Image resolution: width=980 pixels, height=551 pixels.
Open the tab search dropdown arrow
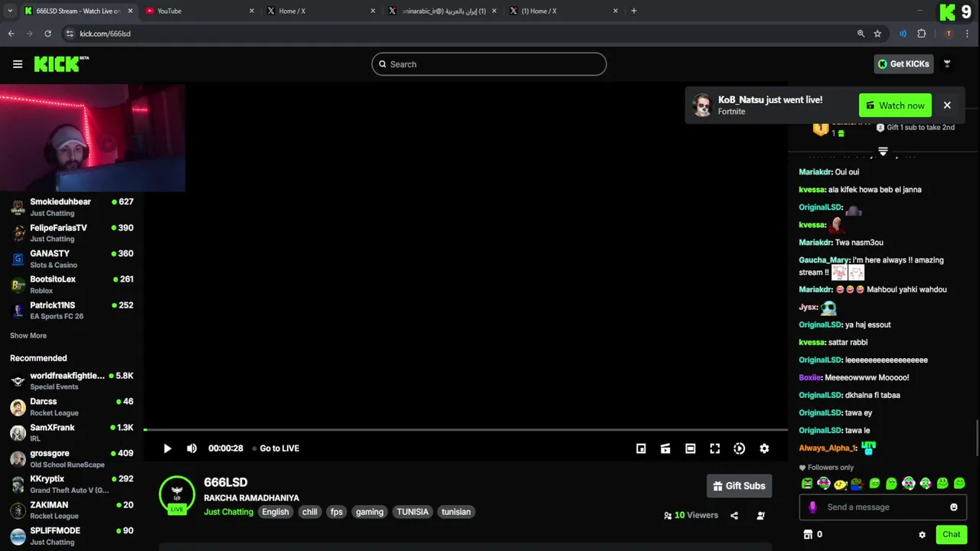pyautogui.click(x=9, y=11)
